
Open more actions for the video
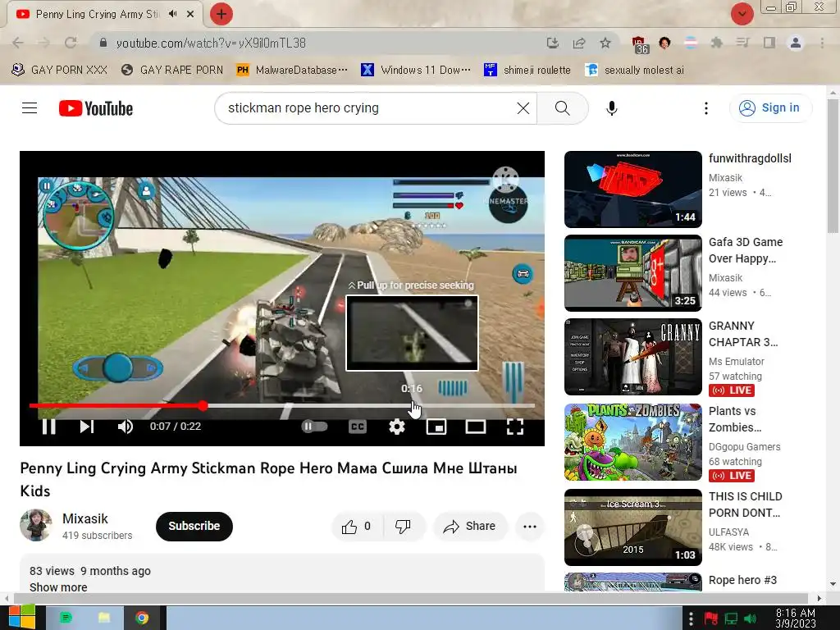click(x=530, y=527)
